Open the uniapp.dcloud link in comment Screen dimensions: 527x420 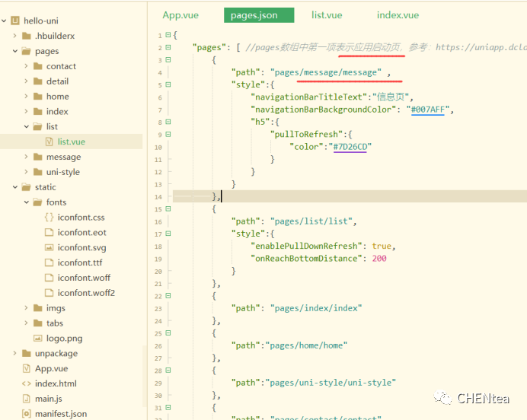click(480, 47)
